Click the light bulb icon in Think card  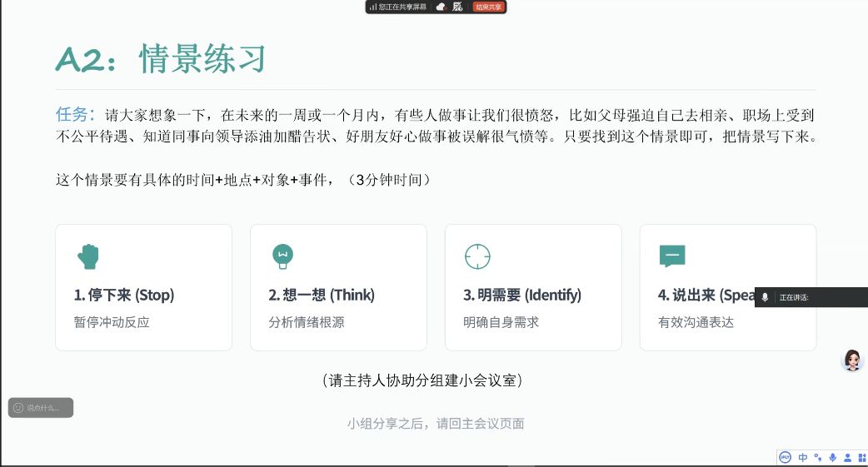[282, 256]
